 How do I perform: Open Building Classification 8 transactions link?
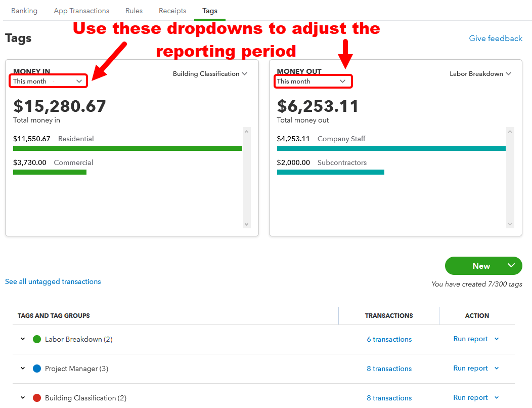coord(389,398)
